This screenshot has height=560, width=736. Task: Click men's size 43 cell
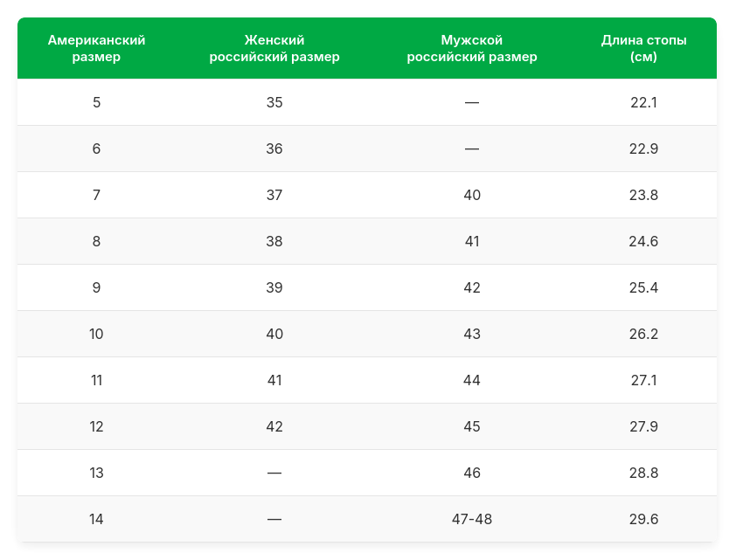point(472,334)
